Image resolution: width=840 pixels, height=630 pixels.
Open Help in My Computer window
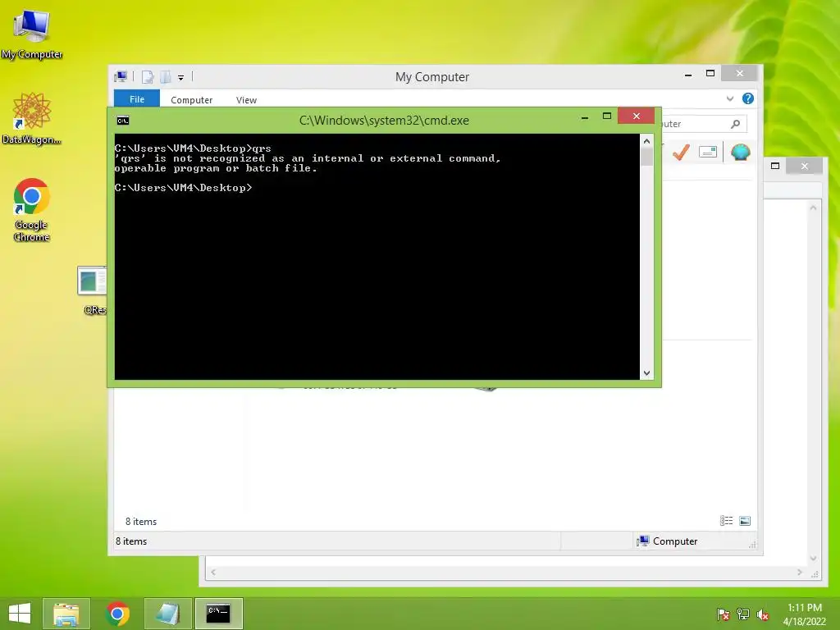coord(748,98)
